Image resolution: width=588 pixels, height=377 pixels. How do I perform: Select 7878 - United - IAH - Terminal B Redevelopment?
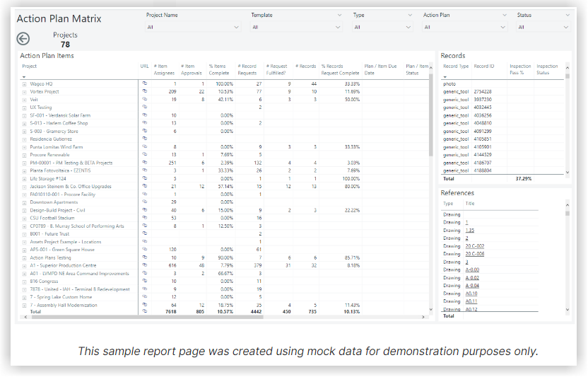(80, 289)
